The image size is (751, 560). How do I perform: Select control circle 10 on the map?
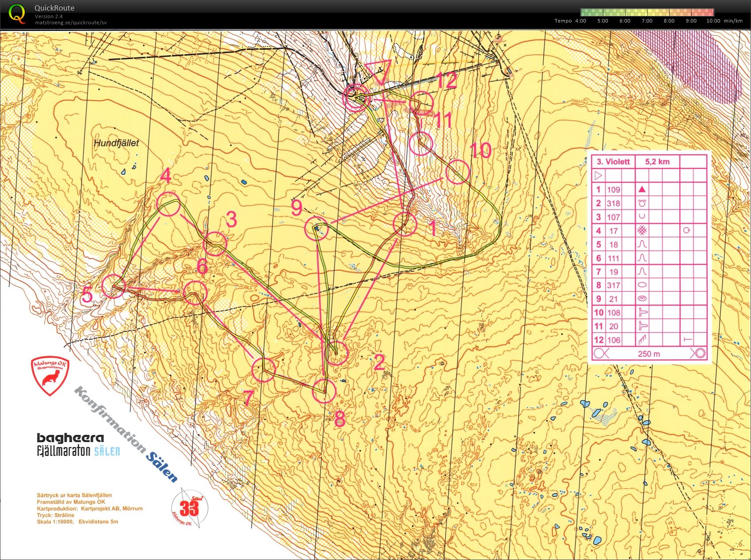pyautogui.click(x=457, y=172)
